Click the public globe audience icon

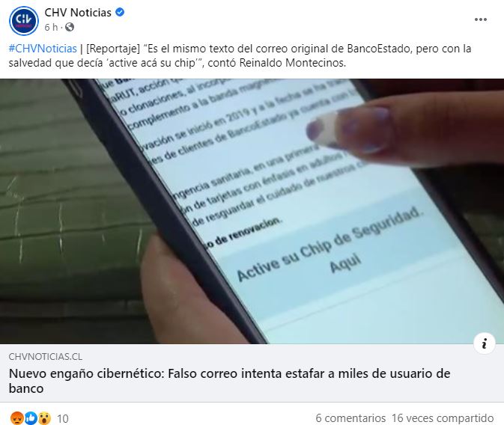pos(70,27)
